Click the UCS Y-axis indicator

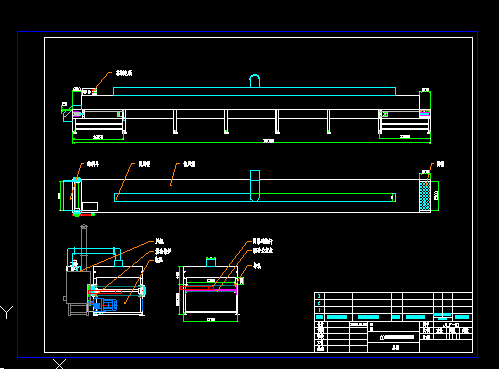tap(7, 312)
